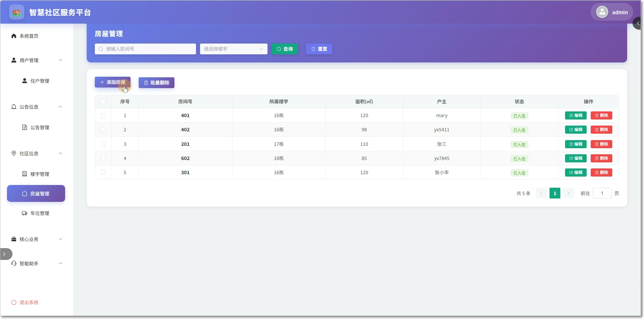Viewport: 644px width, 319px height.
Task: Click the person icon beside 用户管理
Action: [14, 60]
